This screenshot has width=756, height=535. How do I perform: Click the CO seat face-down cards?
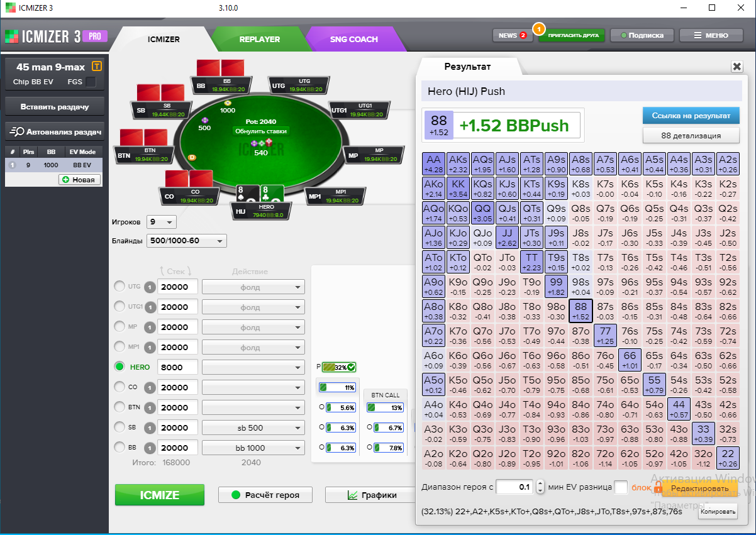point(189,178)
